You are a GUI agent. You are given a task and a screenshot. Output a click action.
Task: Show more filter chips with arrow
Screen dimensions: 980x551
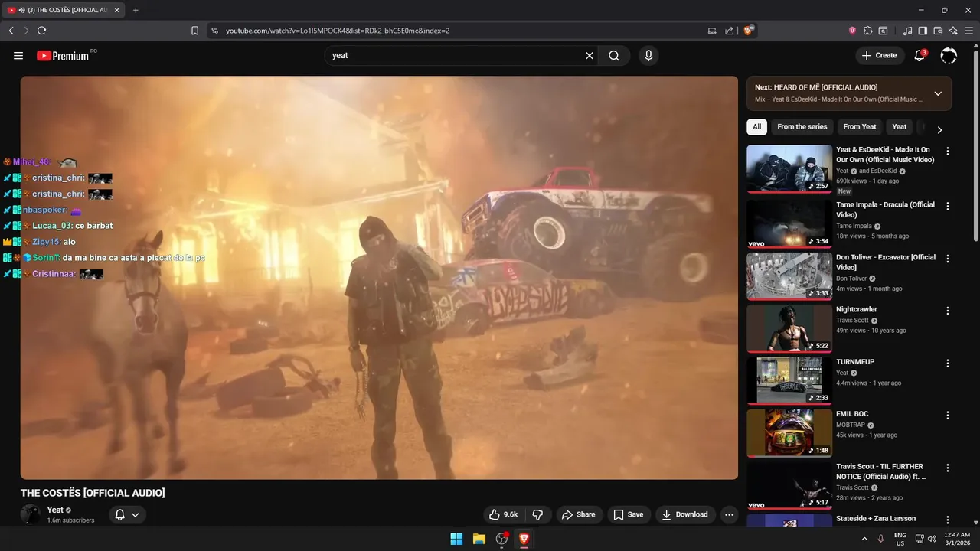coord(939,129)
